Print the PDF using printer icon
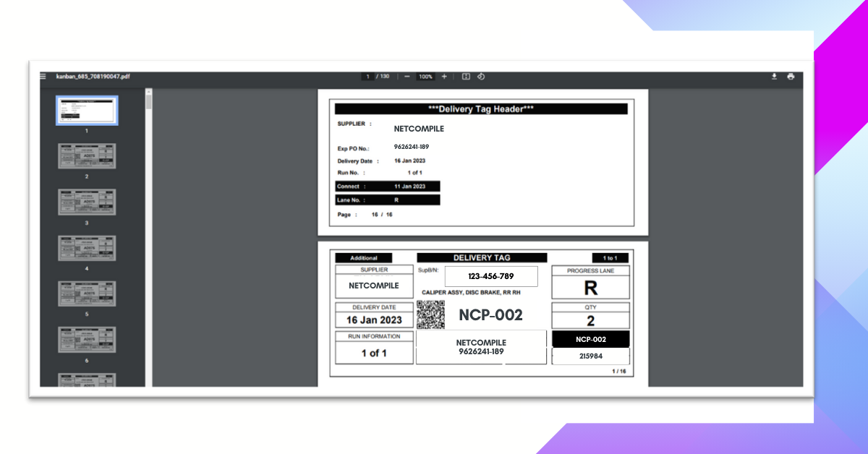 (791, 77)
